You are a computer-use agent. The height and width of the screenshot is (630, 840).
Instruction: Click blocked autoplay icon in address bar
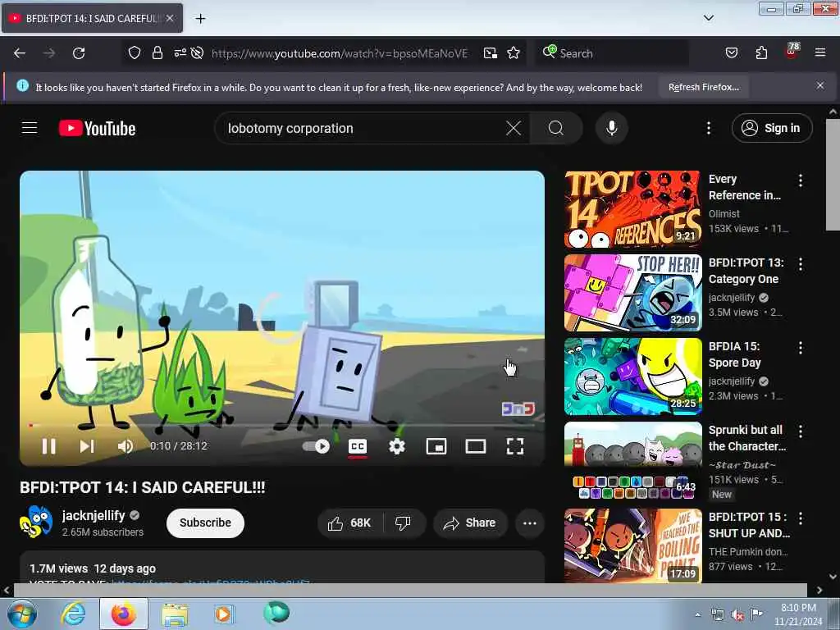(x=197, y=53)
